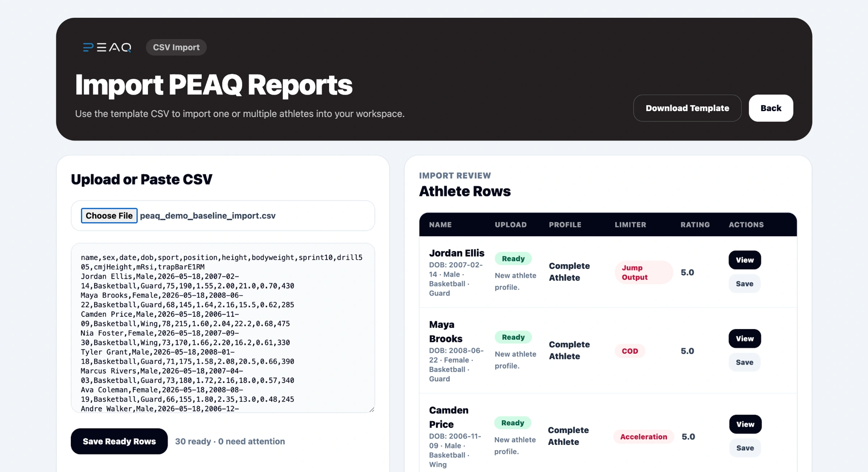Click the peaq_demo_baseline_import.csv file name

click(208, 216)
